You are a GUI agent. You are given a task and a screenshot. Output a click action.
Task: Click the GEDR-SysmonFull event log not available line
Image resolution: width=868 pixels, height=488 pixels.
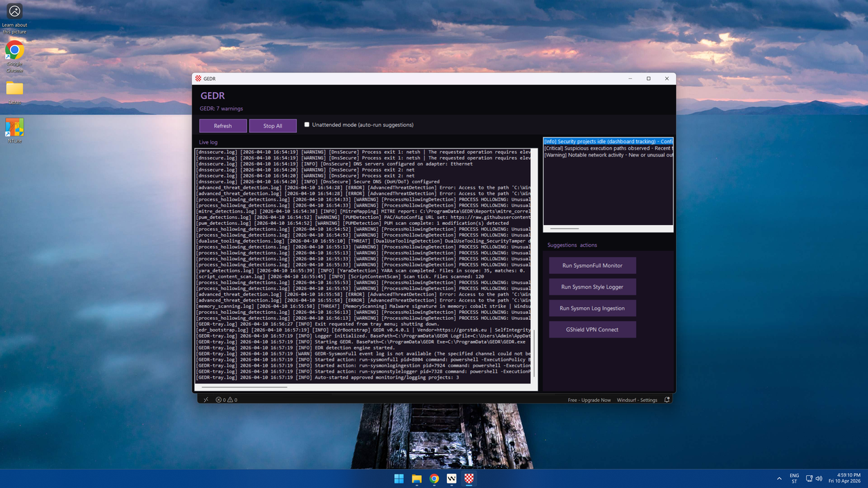coord(363,354)
